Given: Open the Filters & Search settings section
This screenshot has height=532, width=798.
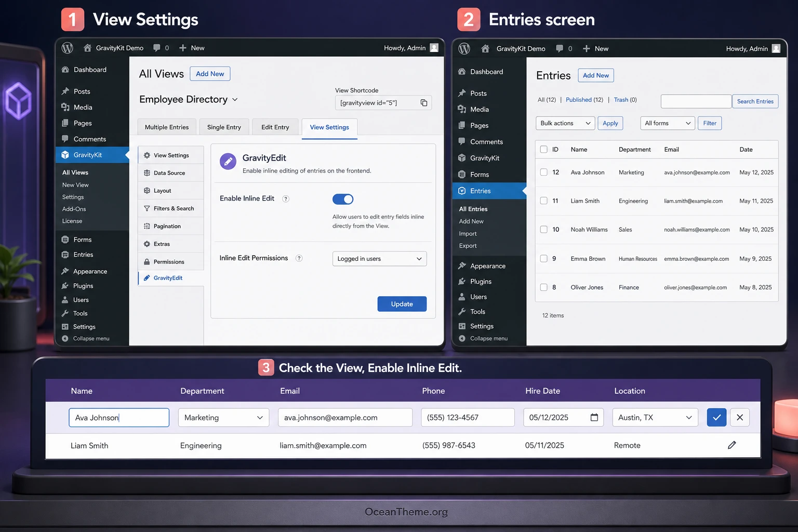Looking at the screenshot, I should click(x=171, y=209).
